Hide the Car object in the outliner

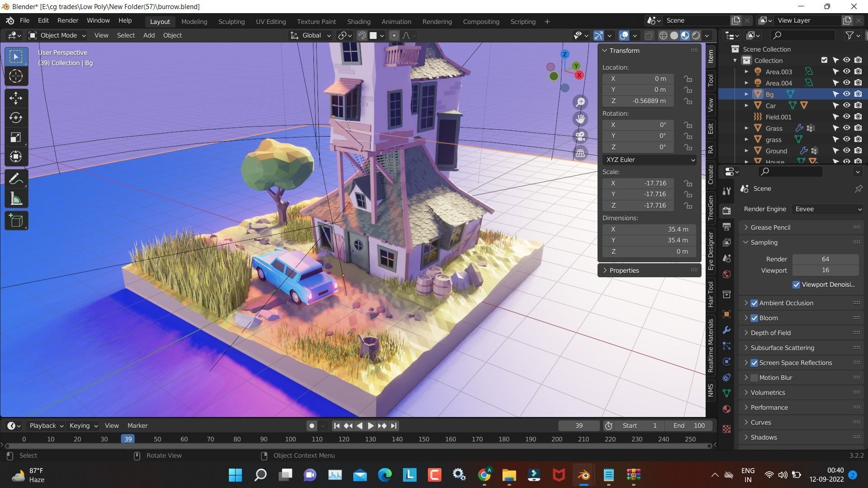[846, 105]
